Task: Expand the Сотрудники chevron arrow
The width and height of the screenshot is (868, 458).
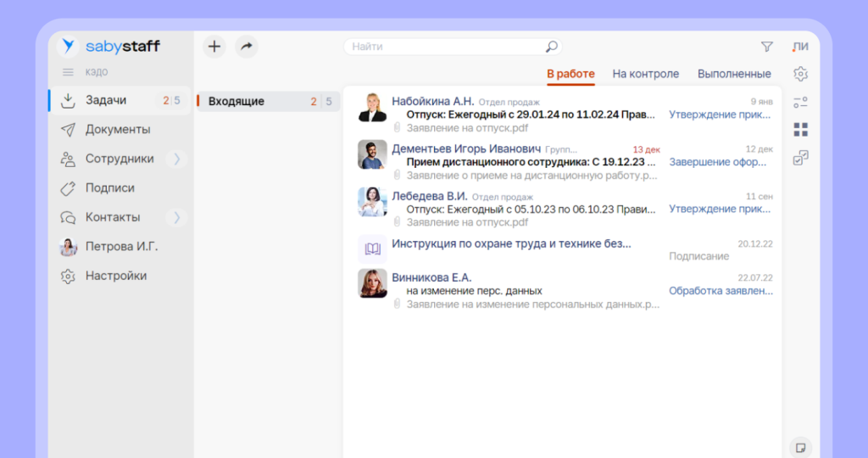Action: [x=176, y=159]
